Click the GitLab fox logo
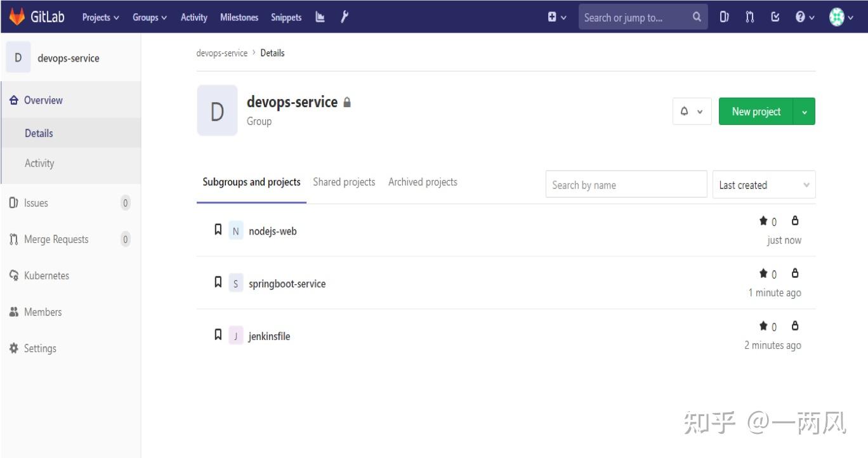This screenshot has width=868, height=458. point(17,16)
